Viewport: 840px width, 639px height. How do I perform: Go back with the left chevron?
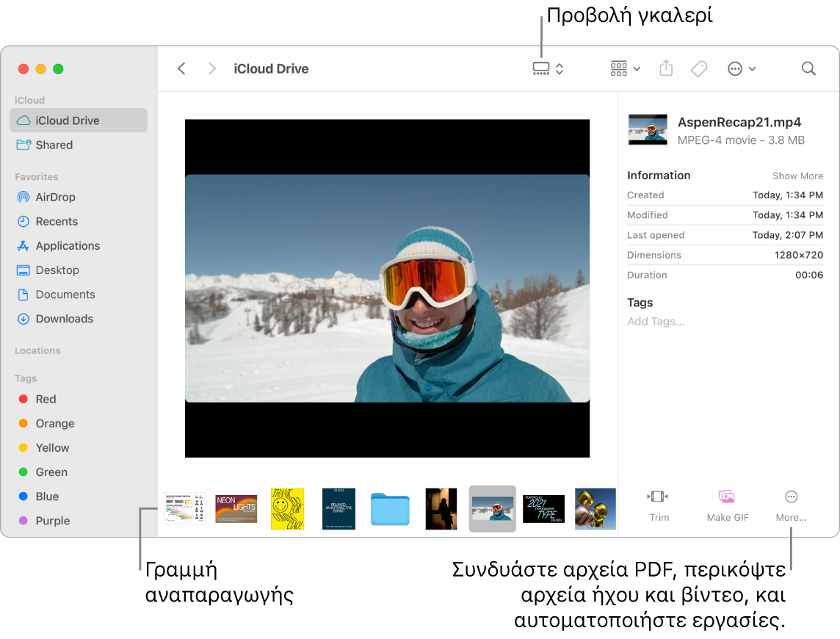tap(182, 69)
